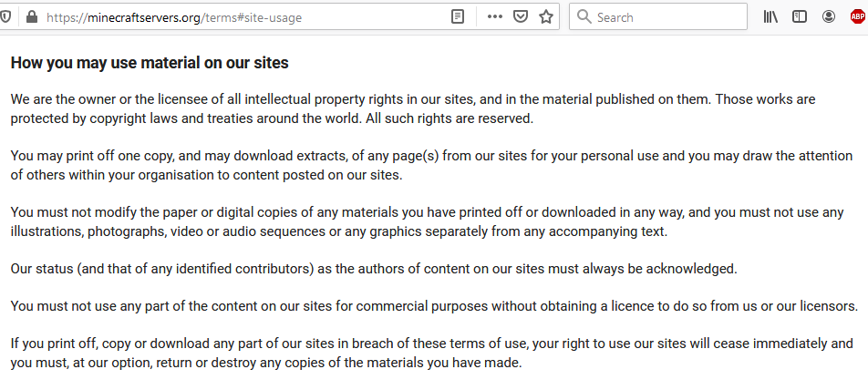Show site security info via padlock icon
This screenshot has width=868, height=390.
coord(32,16)
